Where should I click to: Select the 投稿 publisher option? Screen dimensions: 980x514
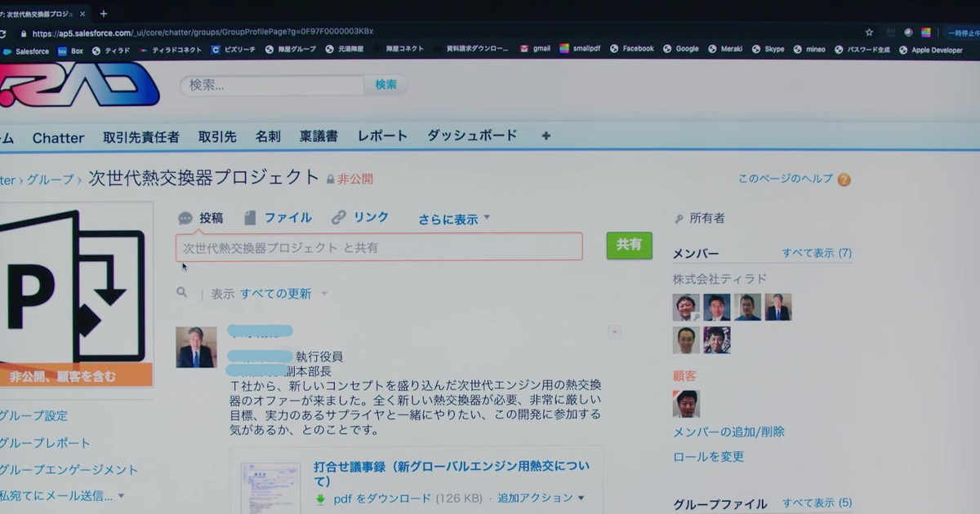point(200,218)
